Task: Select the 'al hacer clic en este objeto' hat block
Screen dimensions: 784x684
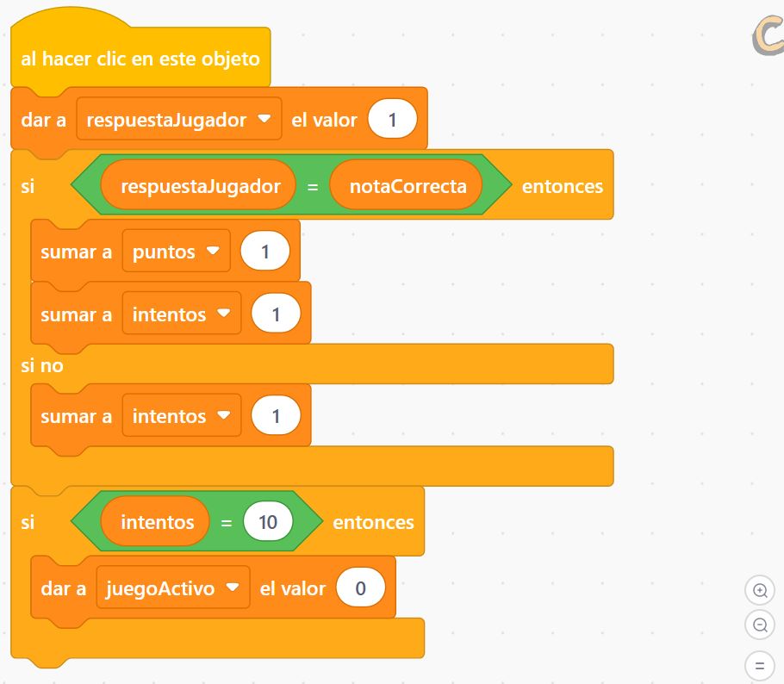Action: (140, 59)
